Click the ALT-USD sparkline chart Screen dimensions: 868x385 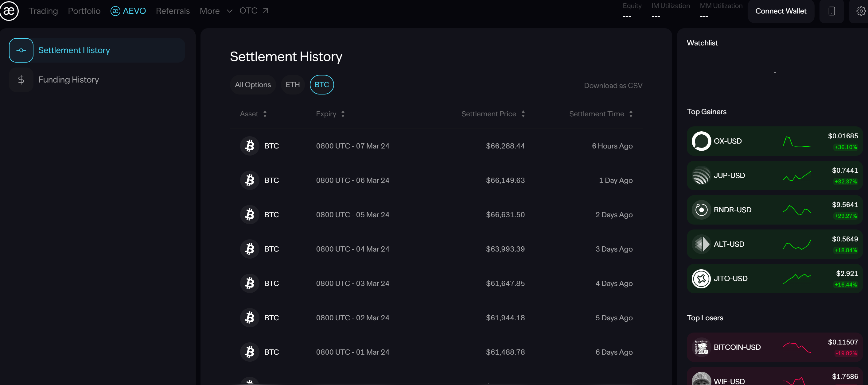click(x=796, y=244)
